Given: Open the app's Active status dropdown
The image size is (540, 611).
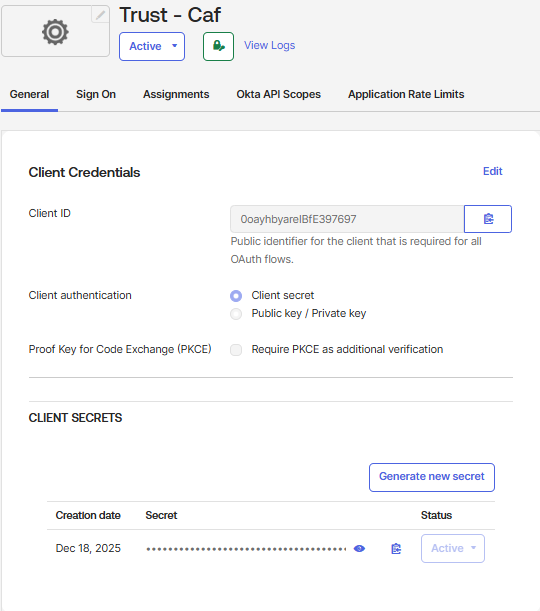Looking at the screenshot, I should click(152, 46).
